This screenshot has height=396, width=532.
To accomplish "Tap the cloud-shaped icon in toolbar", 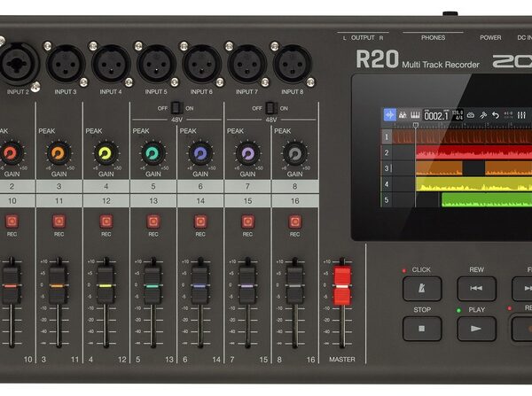I will click(x=471, y=115).
